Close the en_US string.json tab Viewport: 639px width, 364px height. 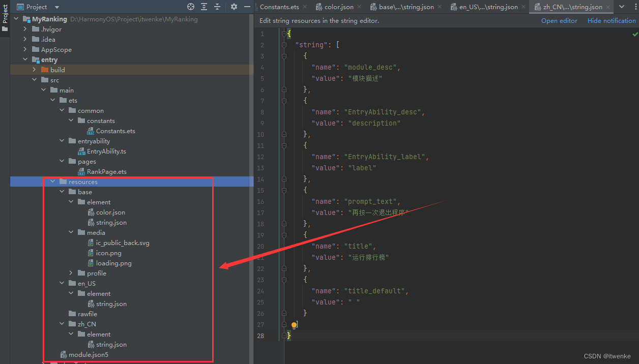pos(524,7)
